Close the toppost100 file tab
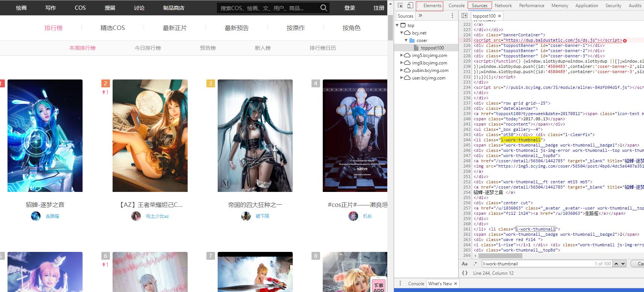 point(500,16)
